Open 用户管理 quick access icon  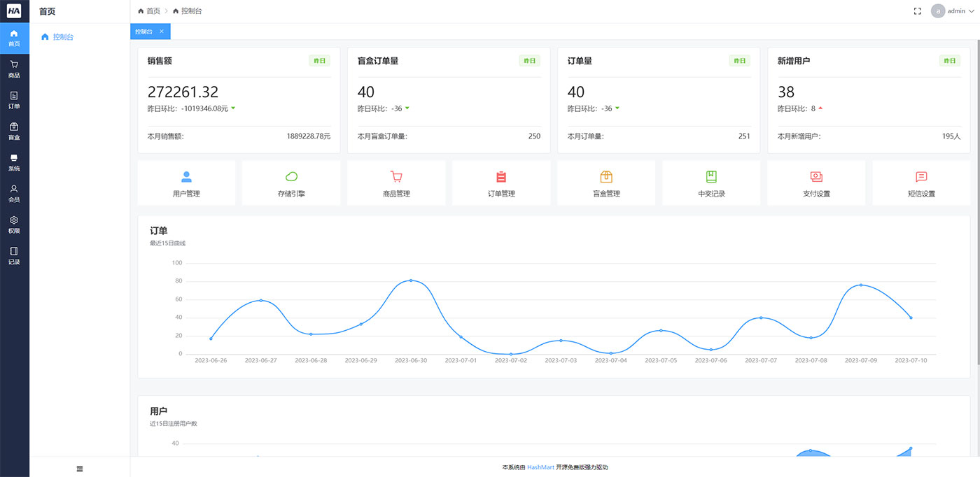pos(185,183)
